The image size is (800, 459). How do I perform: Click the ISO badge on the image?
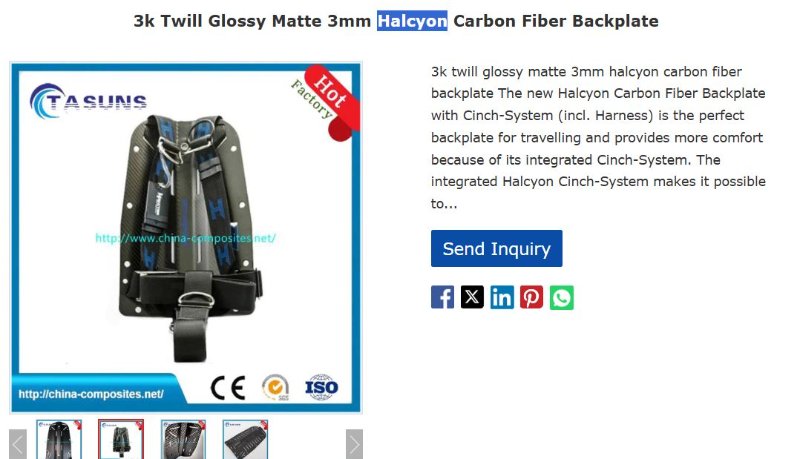coord(321,387)
